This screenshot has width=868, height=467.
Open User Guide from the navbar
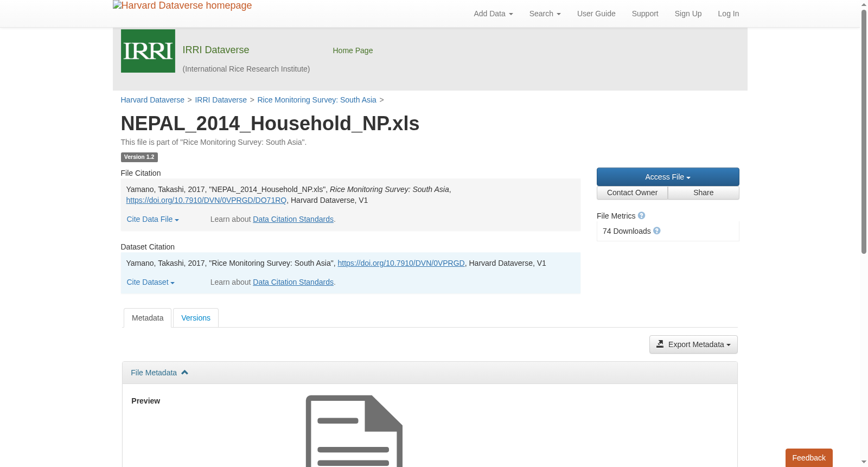point(596,14)
